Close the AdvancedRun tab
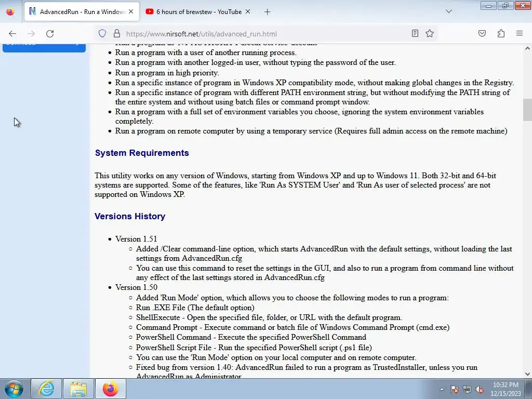 tap(131, 12)
